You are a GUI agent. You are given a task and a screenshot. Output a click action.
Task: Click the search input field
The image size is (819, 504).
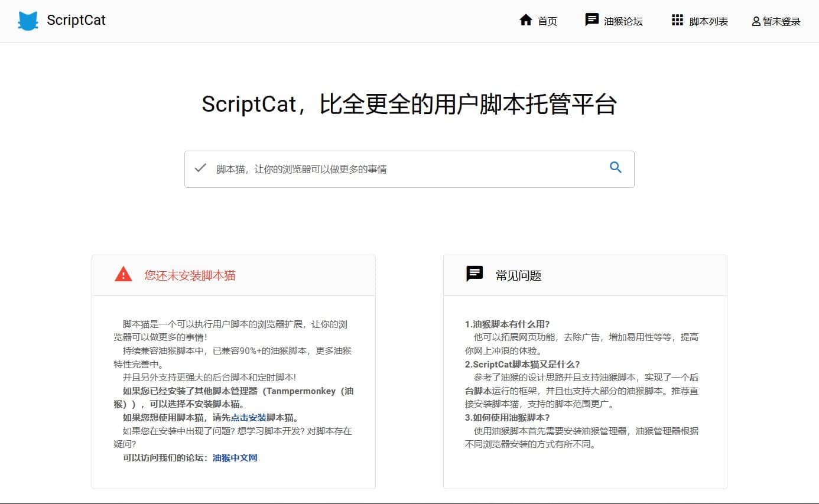coord(384,169)
